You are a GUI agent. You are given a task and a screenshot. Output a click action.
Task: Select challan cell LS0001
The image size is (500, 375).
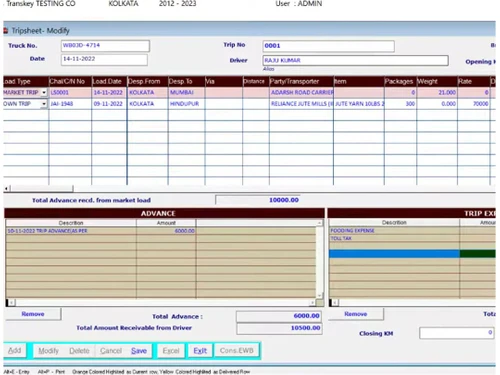70,93
